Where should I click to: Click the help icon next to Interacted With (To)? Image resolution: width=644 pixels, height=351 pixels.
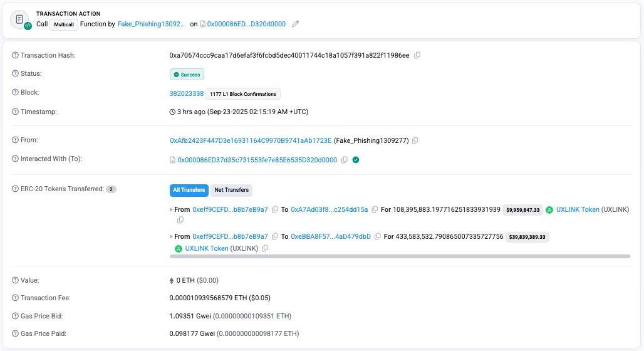[x=15, y=159]
